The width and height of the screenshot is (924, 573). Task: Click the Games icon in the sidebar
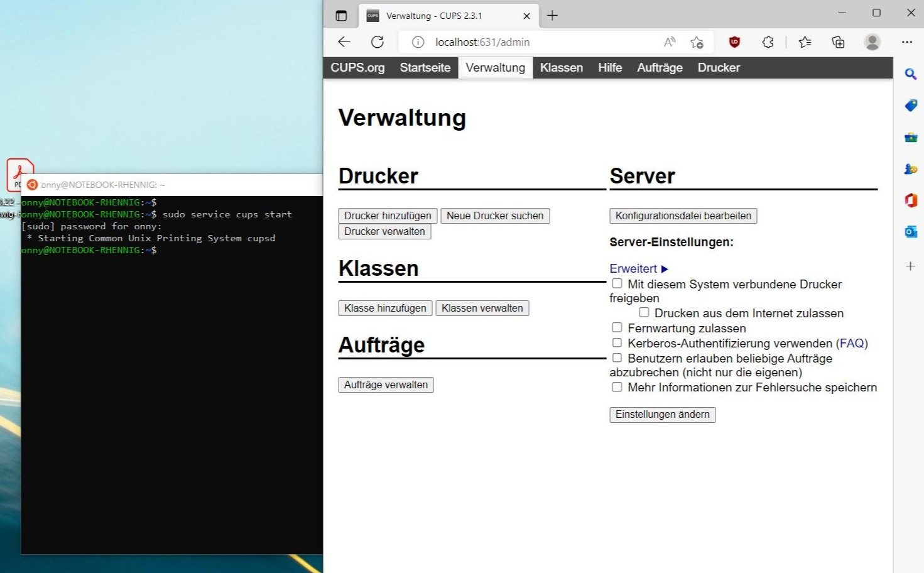click(x=911, y=168)
